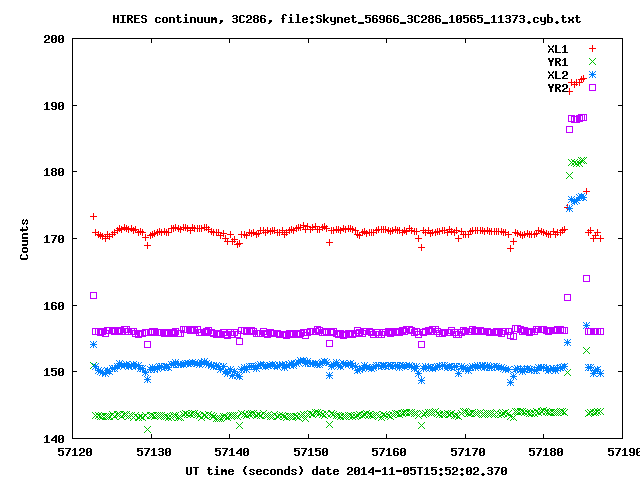The width and height of the screenshot is (640, 480).
Task: Select the YR2 legend label
Action: pyautogui.click(x=558, y=88)
